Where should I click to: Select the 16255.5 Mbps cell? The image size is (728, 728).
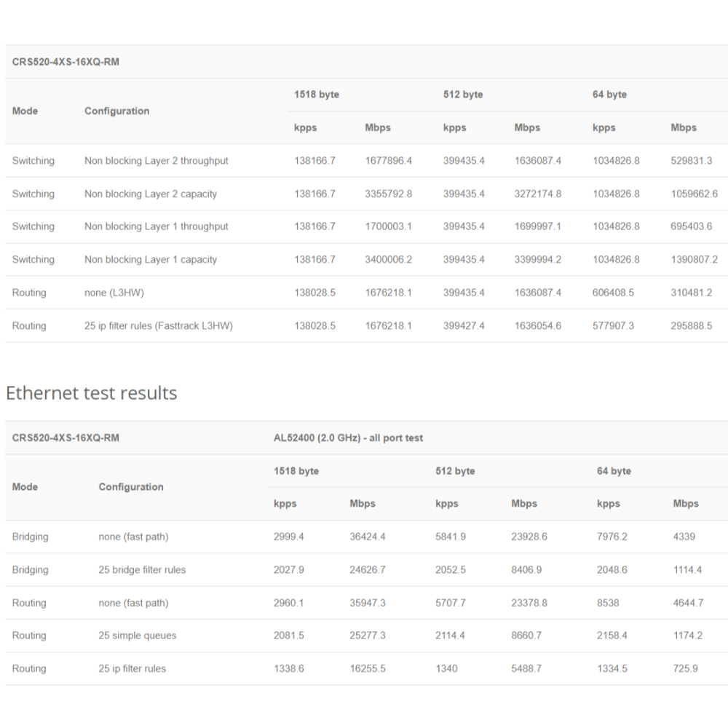[367, 668]
